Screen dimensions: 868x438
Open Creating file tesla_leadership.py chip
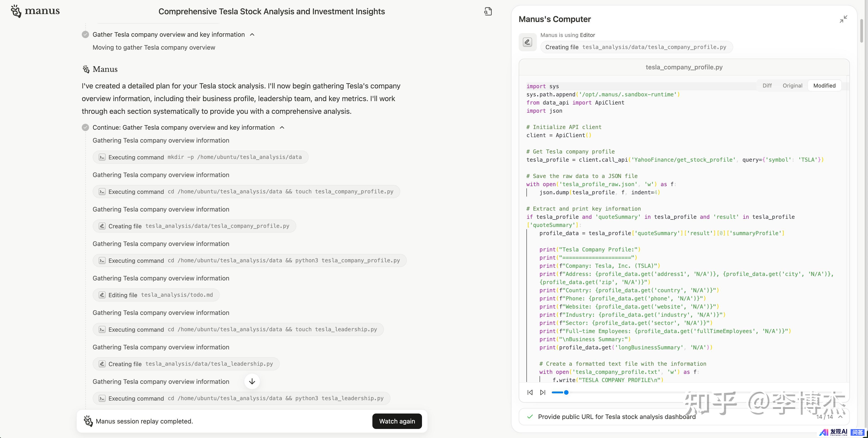click(186, 364)
